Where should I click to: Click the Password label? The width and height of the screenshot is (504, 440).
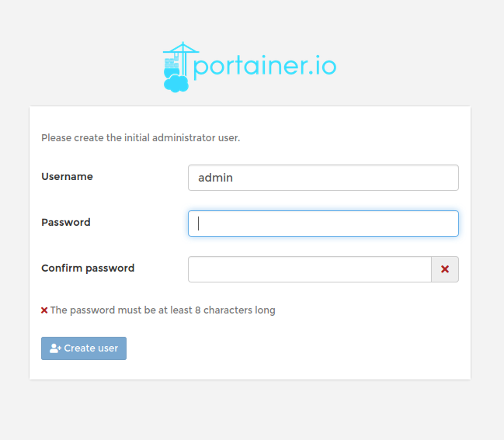coord(66,223)
